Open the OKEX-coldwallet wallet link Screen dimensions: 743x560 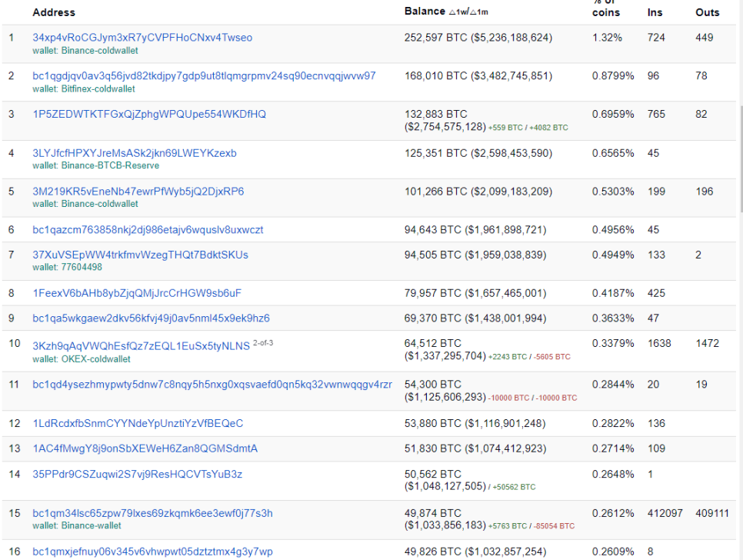(x=95, y=359)
